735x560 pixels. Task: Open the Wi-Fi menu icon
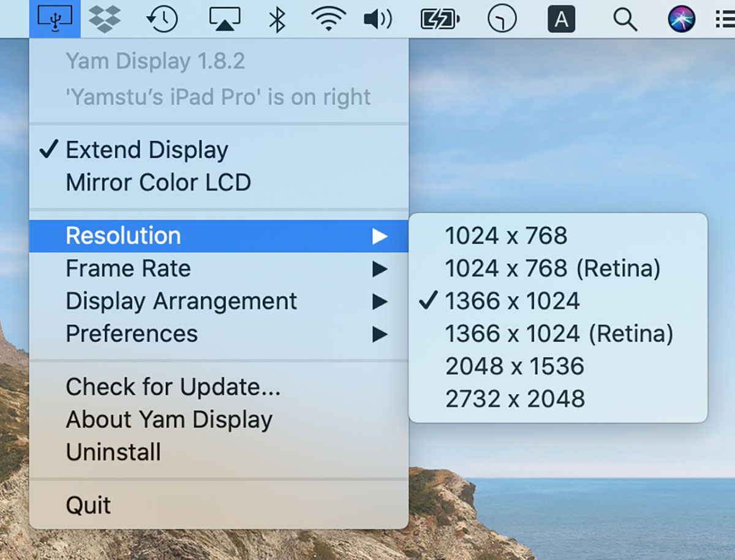point(328,19)
